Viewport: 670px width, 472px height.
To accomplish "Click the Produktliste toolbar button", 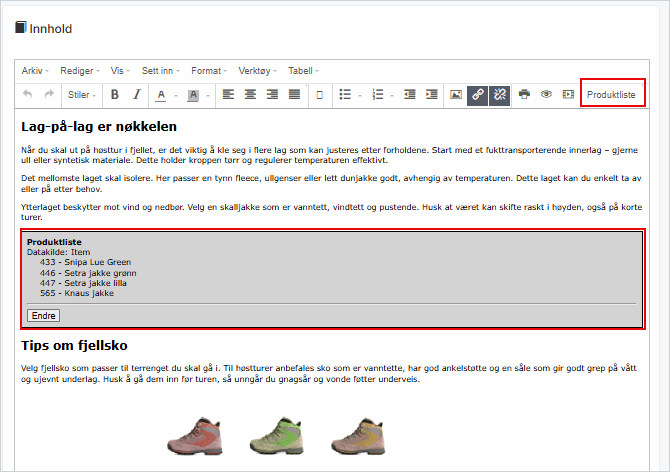I will (x=612, y=95).
